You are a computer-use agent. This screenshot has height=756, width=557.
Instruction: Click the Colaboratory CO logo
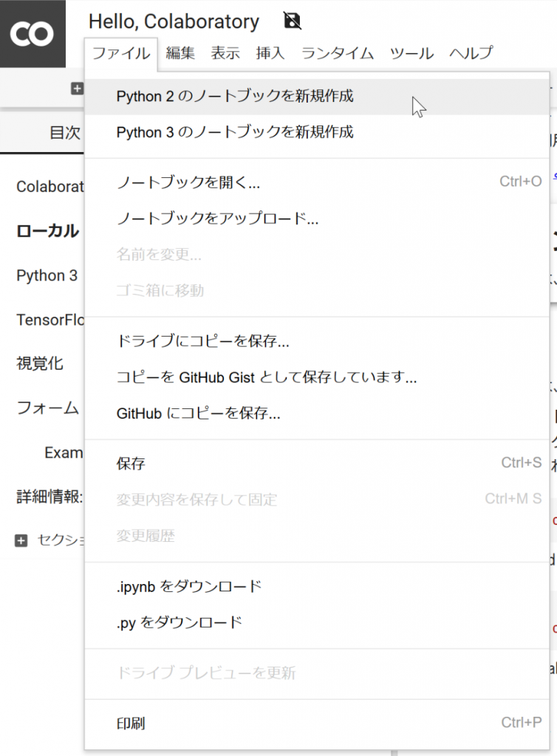[x=33, y=33]
